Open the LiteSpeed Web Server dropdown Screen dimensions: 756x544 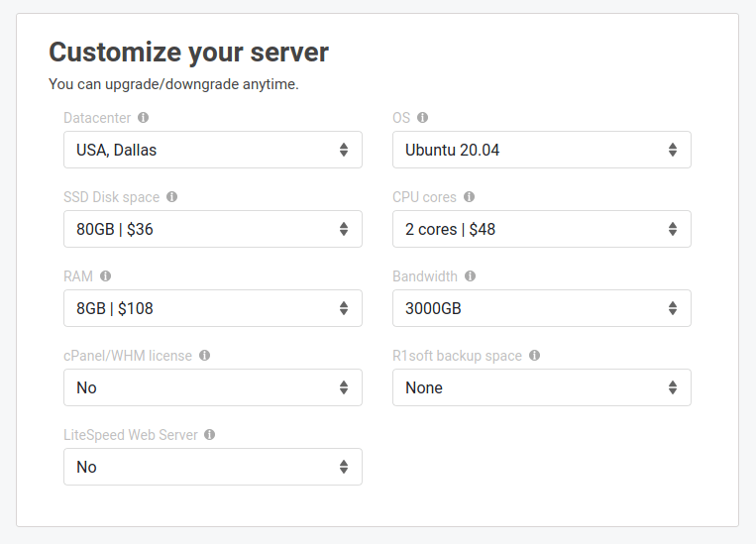pyautogui.click(x=212, y=467)
